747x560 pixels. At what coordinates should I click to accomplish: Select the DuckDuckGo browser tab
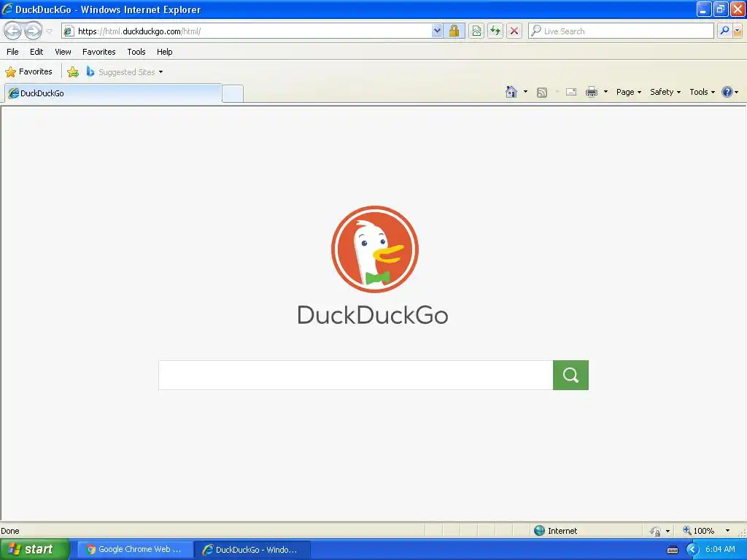pyautogui.click(x=113, y=93)
